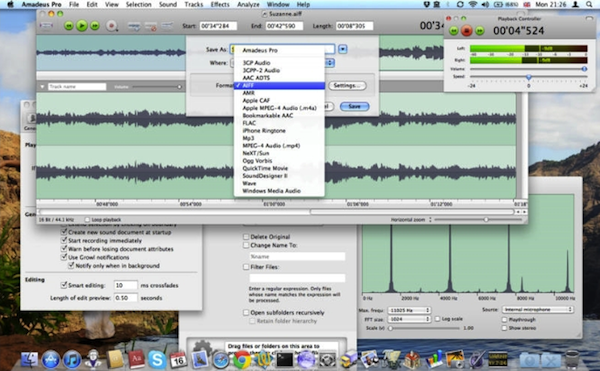Open App Store from the Dock
The width and height of the screenshot is (600, 371).
tap(51, 360)
